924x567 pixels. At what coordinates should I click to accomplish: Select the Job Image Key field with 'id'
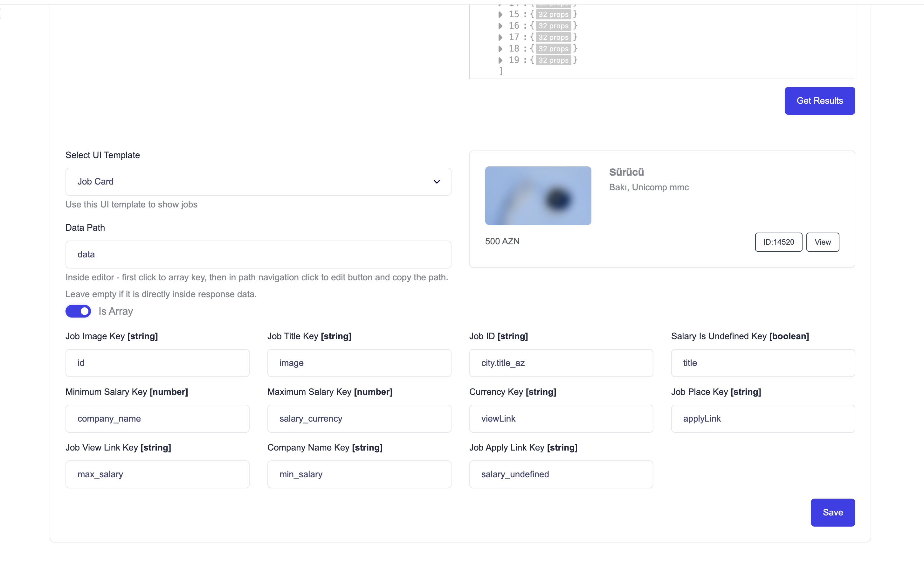tap(157, 363)
